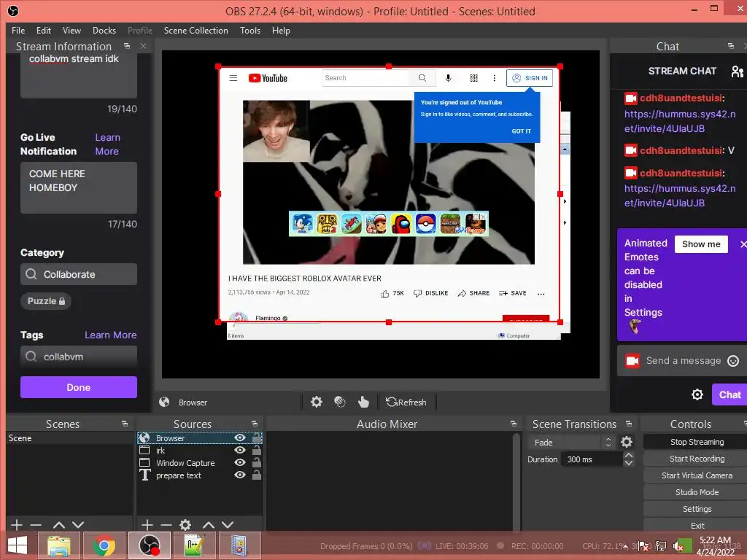This screenshot has height=560, width=747.
Task: Dismiss the Animated Emotes notice
Action: point(743,244)
